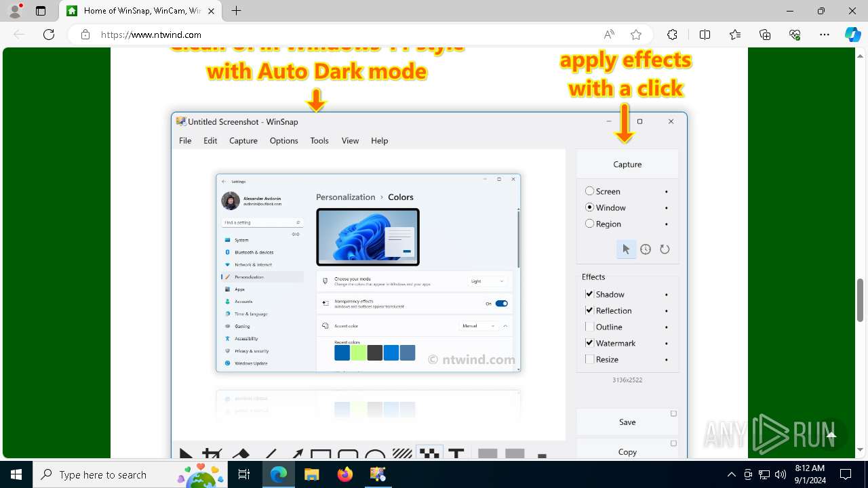Tick the small checkbox on Save button

point(673,413)
